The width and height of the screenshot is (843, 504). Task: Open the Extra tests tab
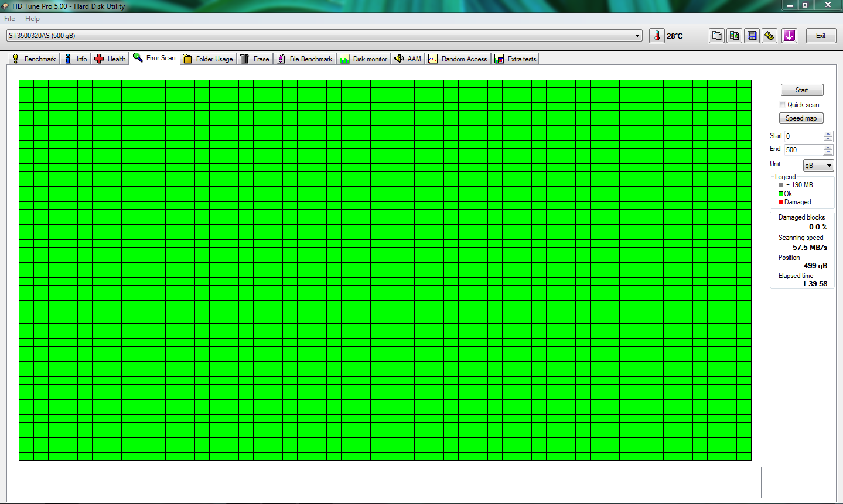(x=516, y=59)
